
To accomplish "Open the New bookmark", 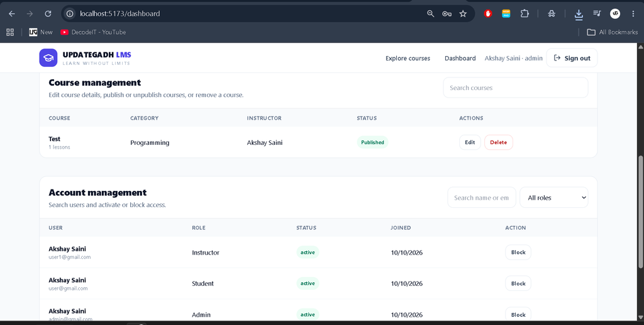I will point(41,32).
